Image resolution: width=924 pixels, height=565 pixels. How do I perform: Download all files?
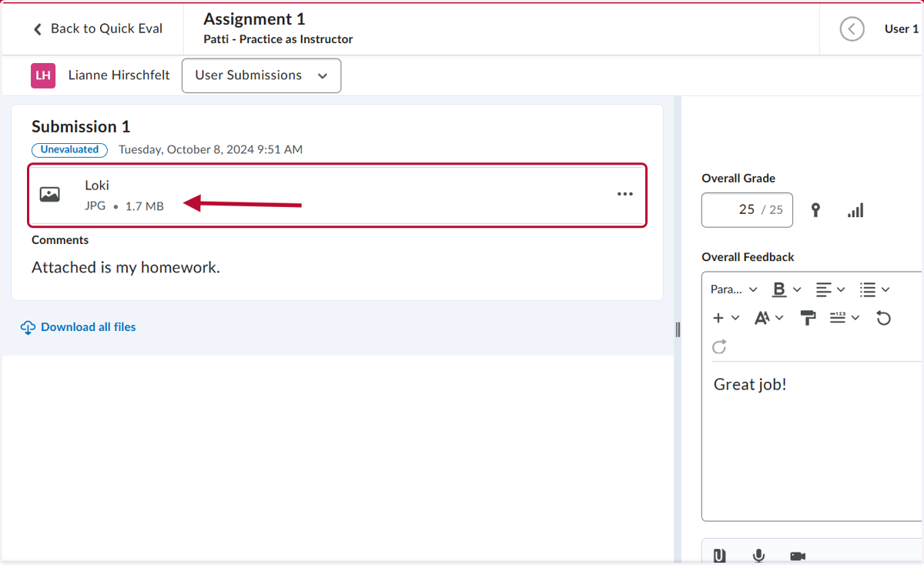[x=89, y=327]
